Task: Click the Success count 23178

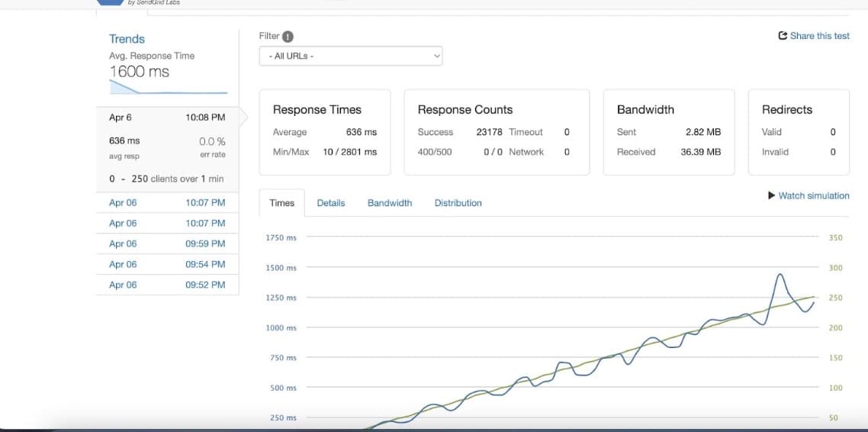Action: click(490, 132)
